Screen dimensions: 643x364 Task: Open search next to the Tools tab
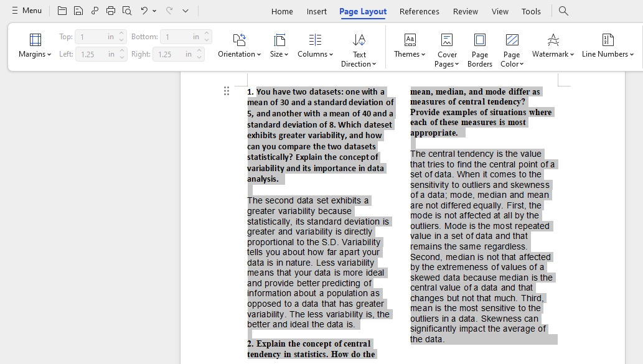[563, 11]
